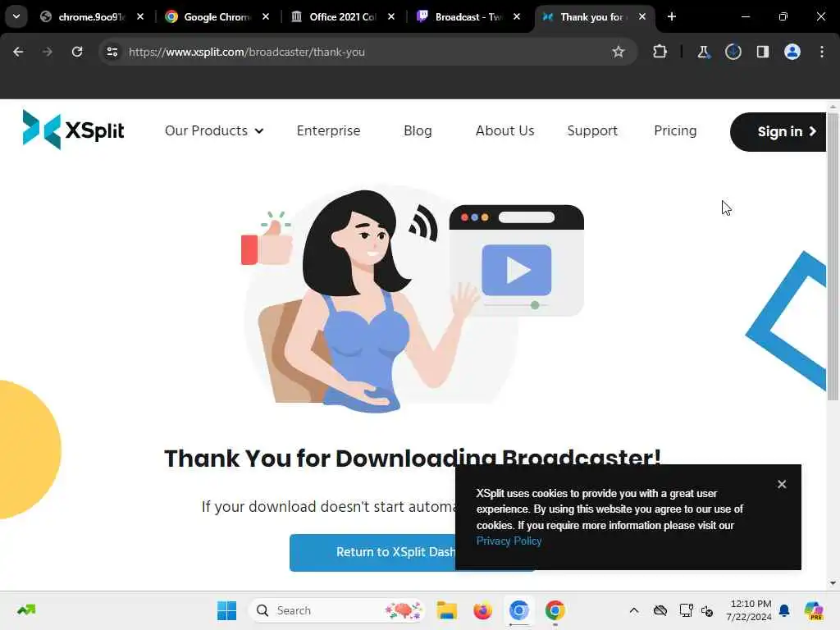
Task: Click the OneDrive tray icon
Action: pyautogui.click(x=660, y=610)
